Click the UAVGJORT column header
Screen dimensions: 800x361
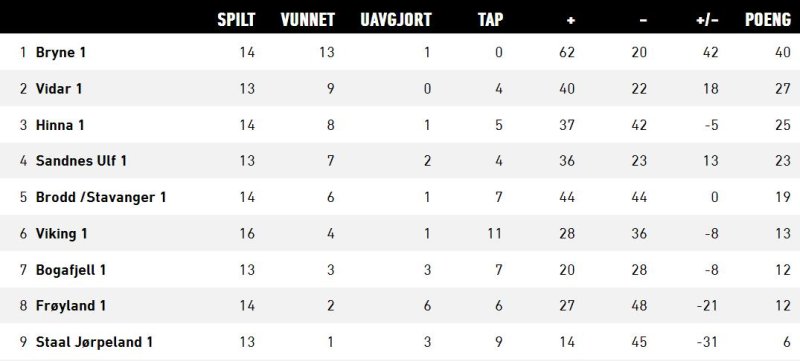[x=396, y=19]
